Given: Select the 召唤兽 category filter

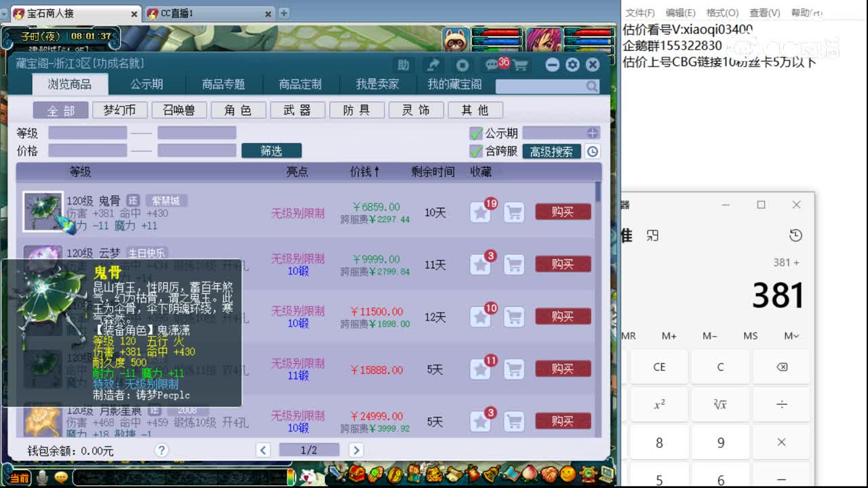Looking at the screenshot, I should pos(178,110).
